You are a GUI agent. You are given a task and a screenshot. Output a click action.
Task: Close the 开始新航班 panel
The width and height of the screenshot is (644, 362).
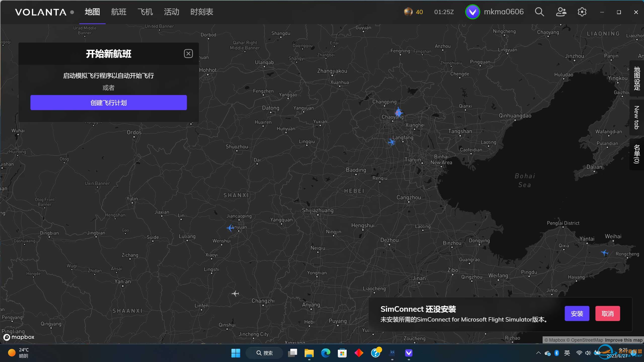(188, 54)
